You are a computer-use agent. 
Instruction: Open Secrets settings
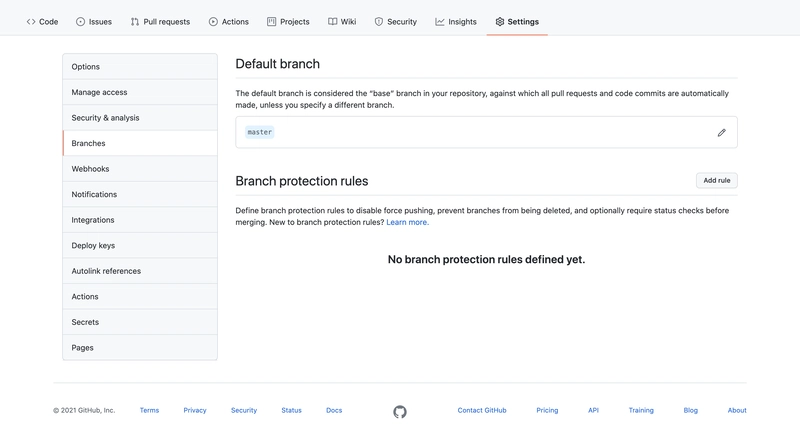pos(140,322)
